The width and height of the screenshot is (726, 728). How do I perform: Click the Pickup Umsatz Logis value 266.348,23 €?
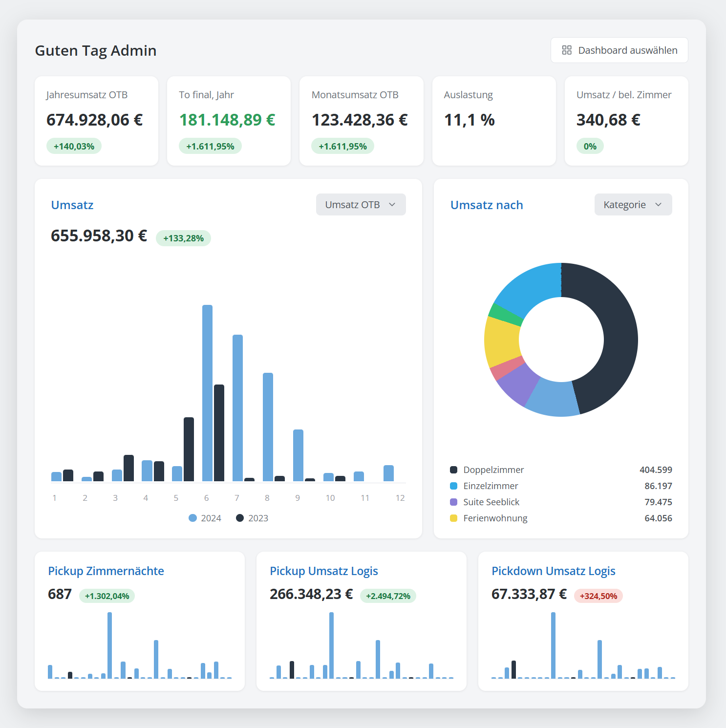(x=311, y=594)
